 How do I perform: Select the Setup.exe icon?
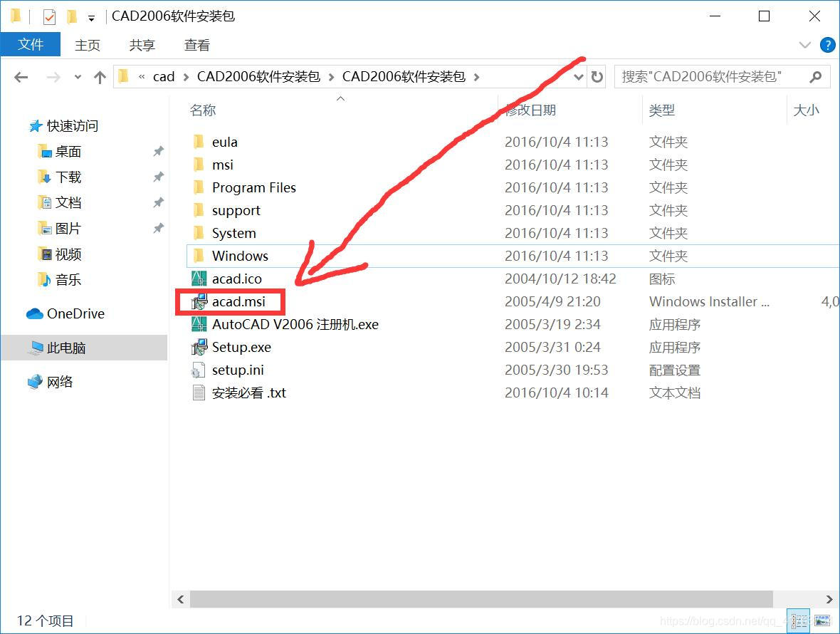pyautogui.click(x=199, y=348)
